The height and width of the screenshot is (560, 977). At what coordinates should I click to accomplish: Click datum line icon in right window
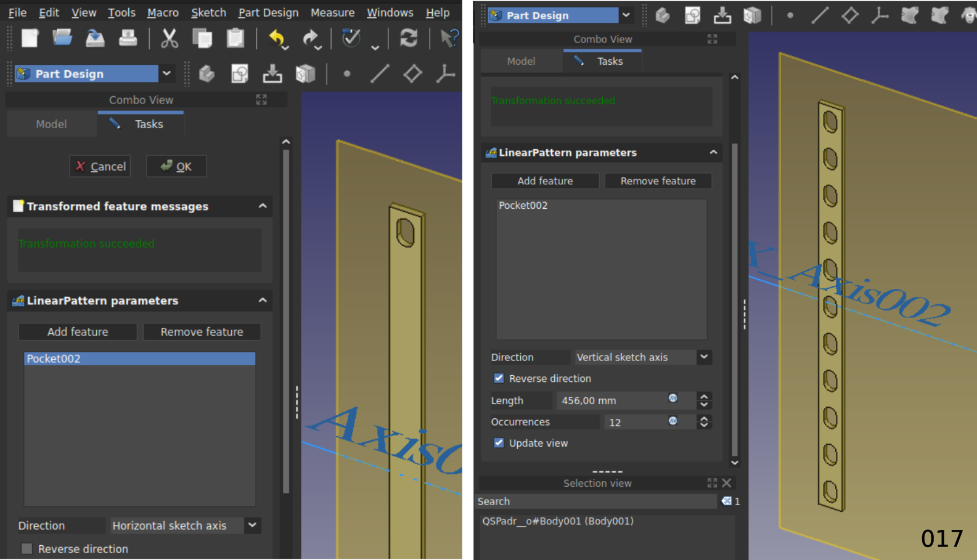tap(820, 15)
